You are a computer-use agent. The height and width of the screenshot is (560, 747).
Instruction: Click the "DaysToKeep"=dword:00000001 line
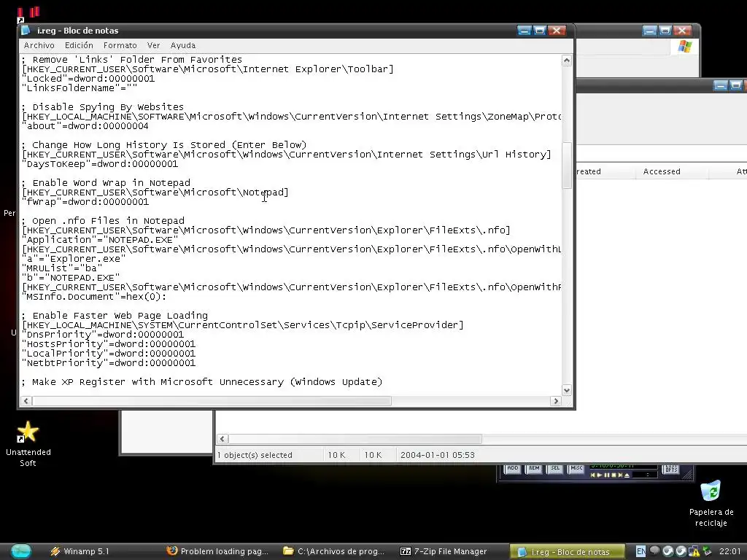(x=100, y=164)
